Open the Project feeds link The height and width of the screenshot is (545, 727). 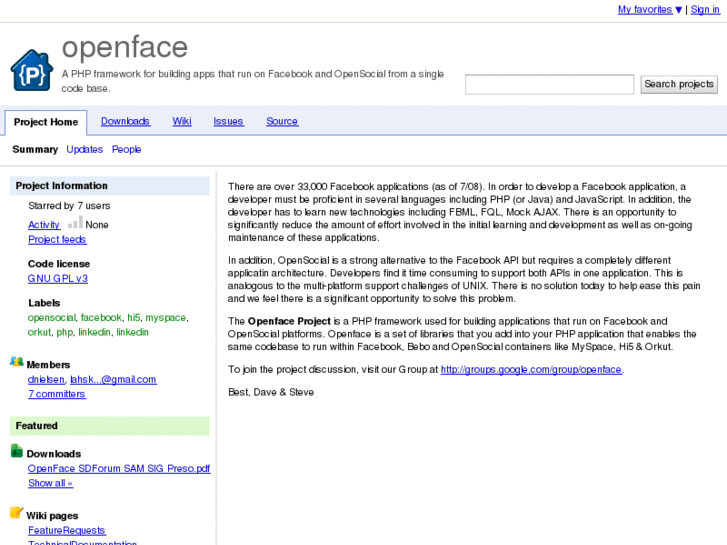tap(57, 240)
